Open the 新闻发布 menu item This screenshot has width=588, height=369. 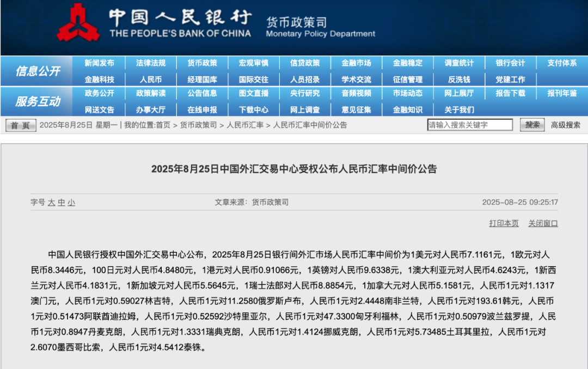click(x=100, y=63)
